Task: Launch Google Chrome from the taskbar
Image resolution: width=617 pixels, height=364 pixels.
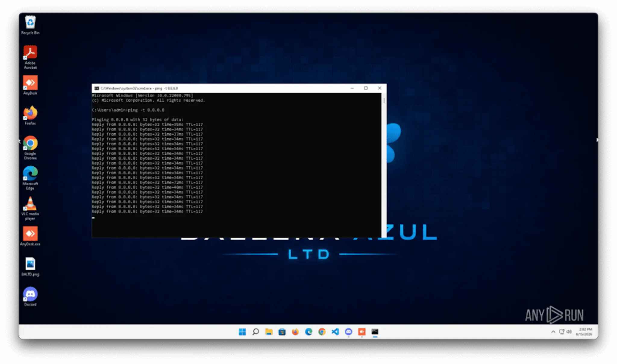Action: point(322,332)
